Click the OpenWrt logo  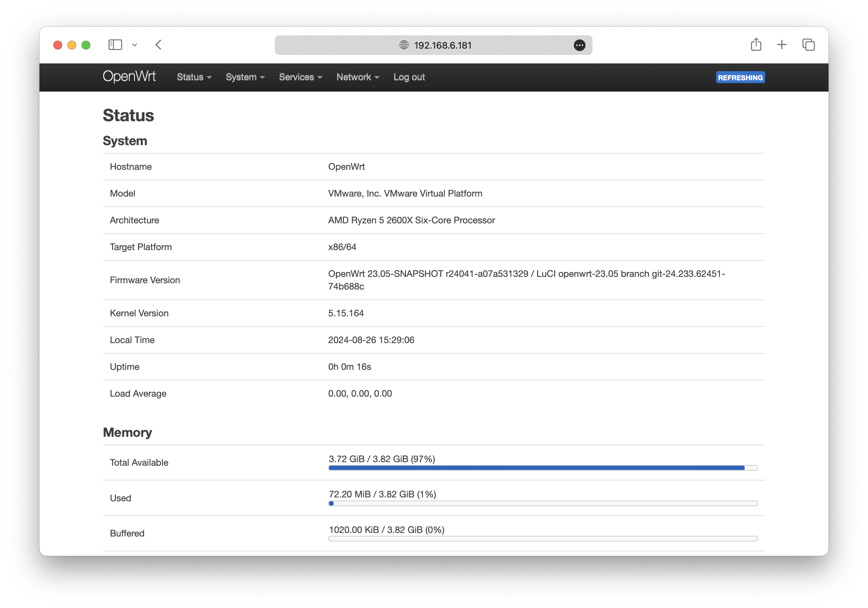(x=129, y=77)
